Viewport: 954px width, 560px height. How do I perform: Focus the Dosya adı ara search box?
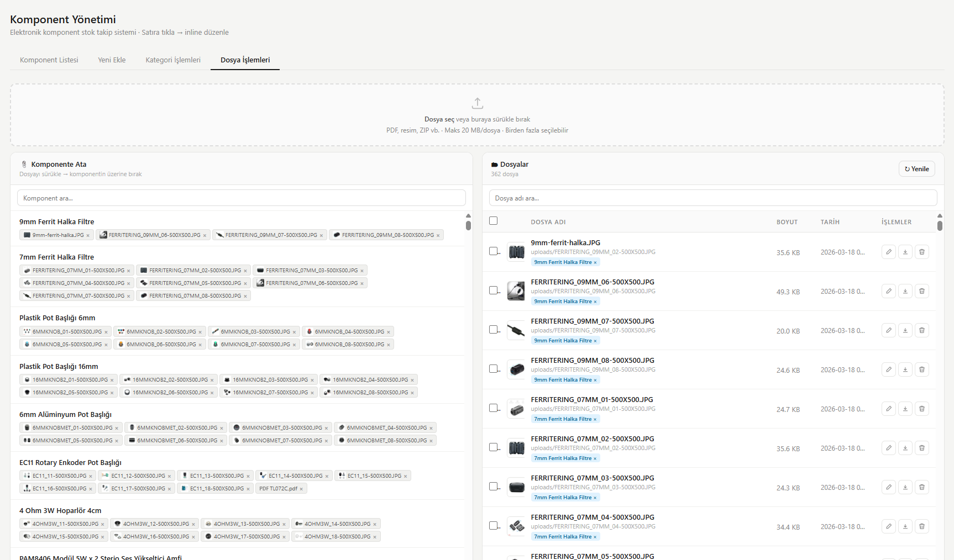click(712, 198)
